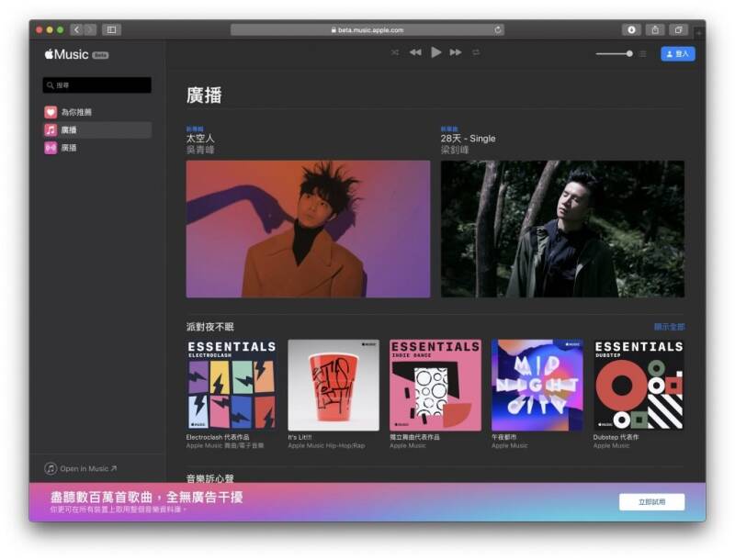The width and height of the screenshot is (735, 560).
Task: Click 午夜都市 playlist title
Action: [x=503, y=437]
